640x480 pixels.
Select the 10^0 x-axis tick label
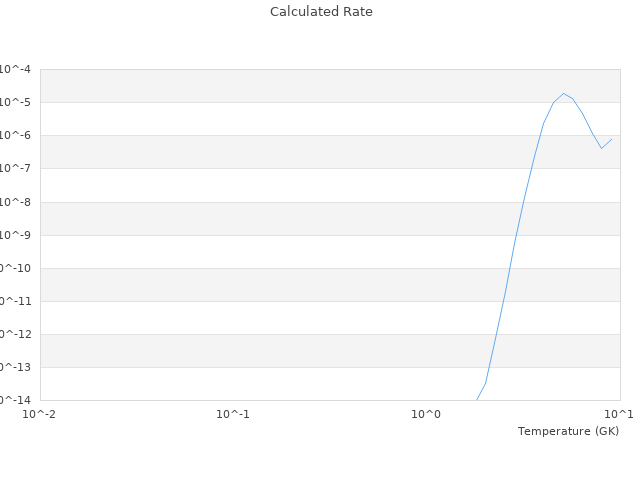426,413
